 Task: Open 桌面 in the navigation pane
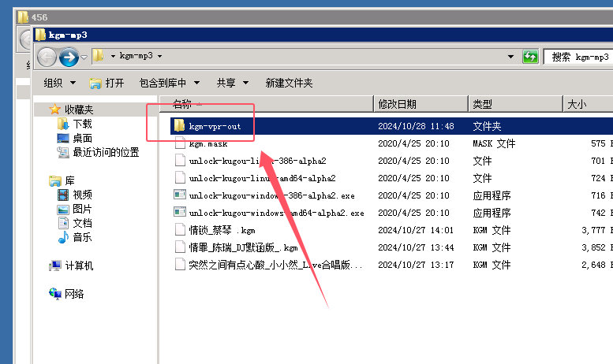click(x=82, y=138)
